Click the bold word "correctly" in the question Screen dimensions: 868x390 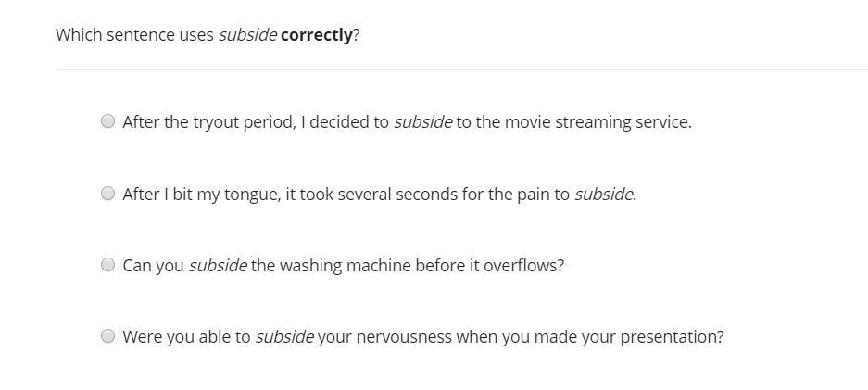click(316, 35)
